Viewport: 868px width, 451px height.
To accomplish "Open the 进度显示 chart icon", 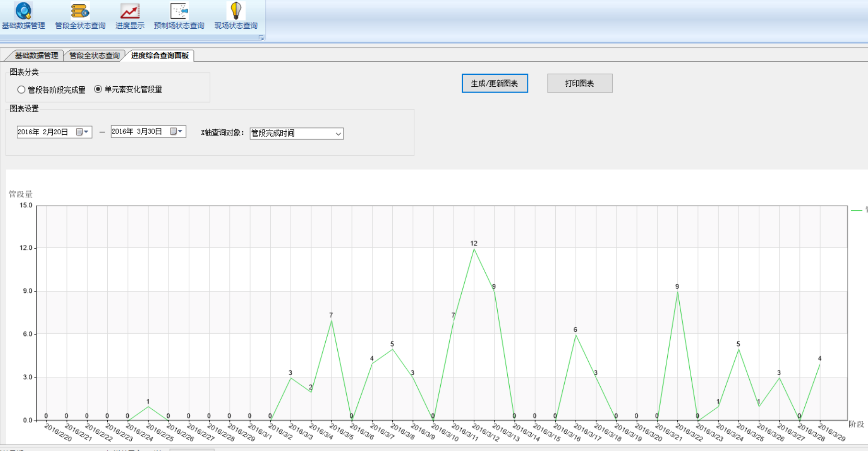I will pos(130,16).
